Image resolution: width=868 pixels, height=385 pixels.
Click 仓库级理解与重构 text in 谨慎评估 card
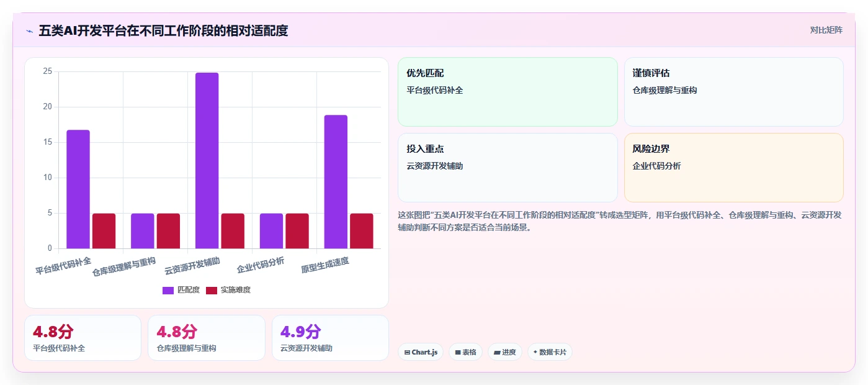tap(665, 90)
